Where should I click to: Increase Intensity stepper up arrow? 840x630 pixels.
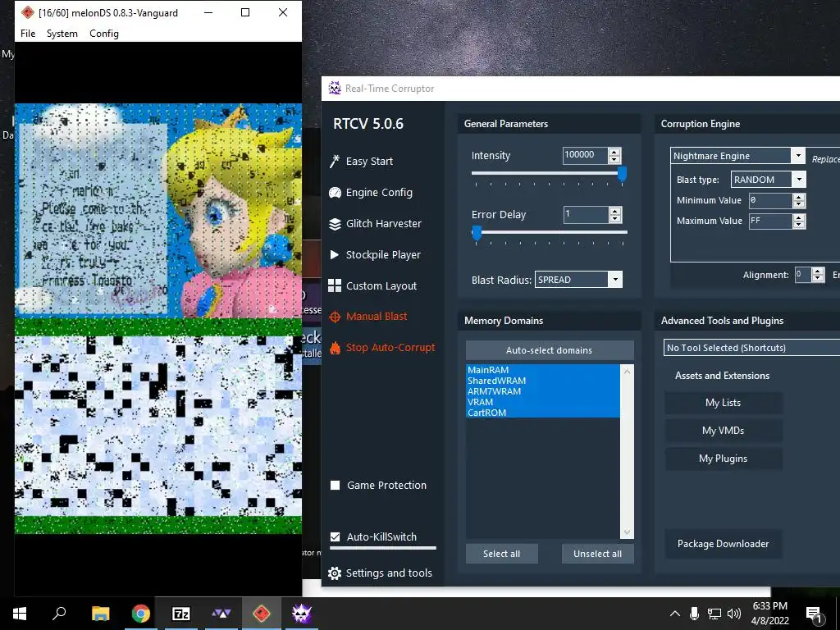point(614,152)
